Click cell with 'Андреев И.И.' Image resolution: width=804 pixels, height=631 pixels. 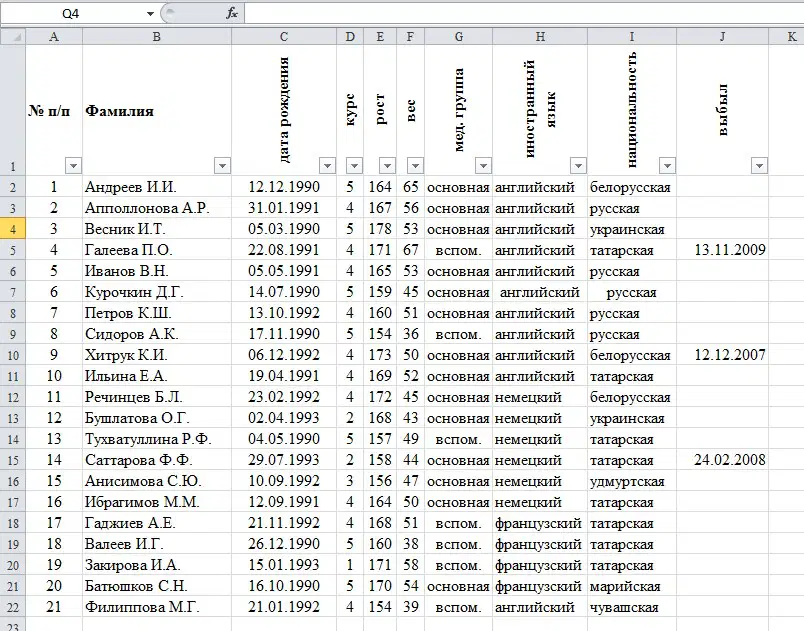tap(157, 187)
